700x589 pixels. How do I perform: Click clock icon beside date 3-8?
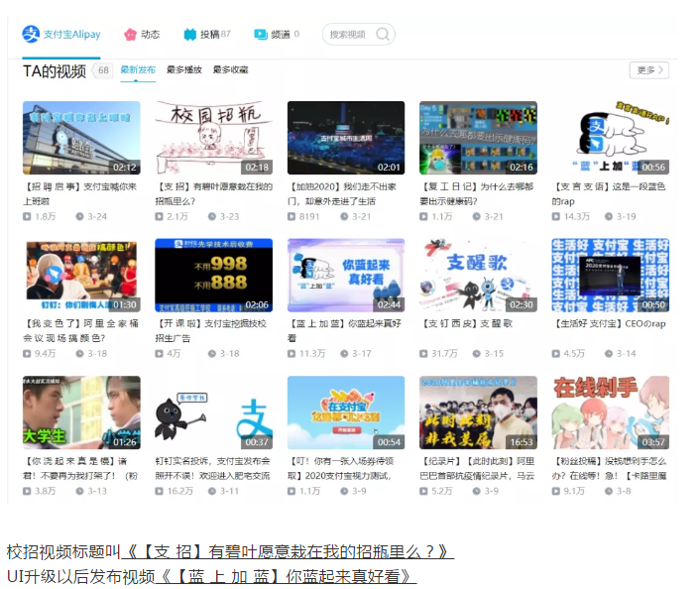pos(609,491)
